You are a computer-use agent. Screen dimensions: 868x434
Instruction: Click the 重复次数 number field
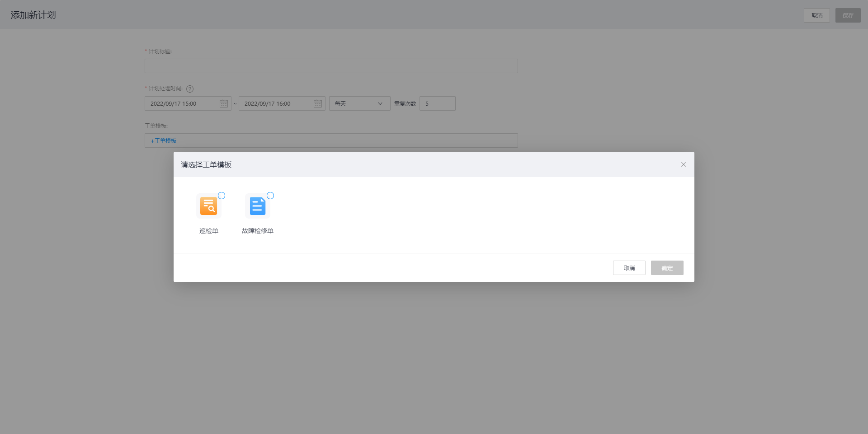pyautogui.click(x=437, y=104)
